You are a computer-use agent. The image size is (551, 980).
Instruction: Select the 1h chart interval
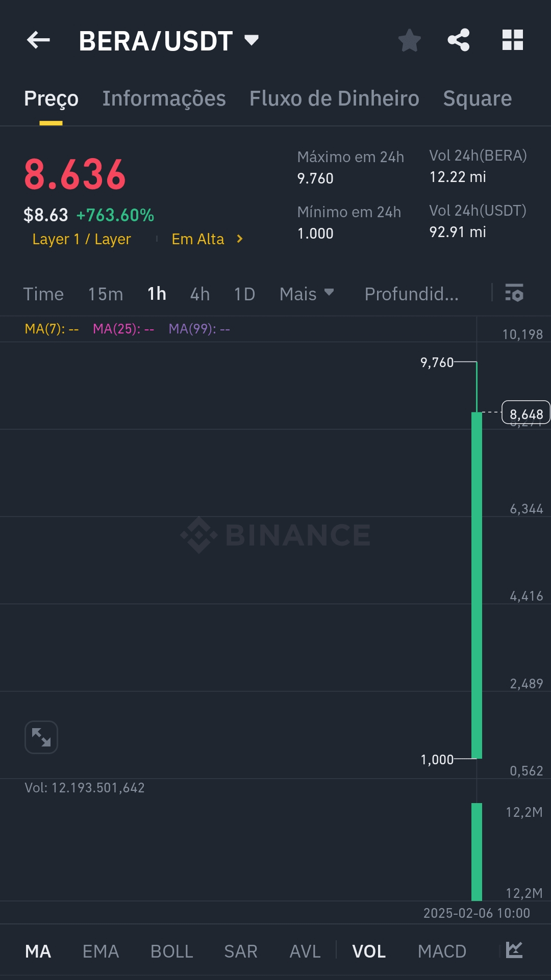point(157,294)
